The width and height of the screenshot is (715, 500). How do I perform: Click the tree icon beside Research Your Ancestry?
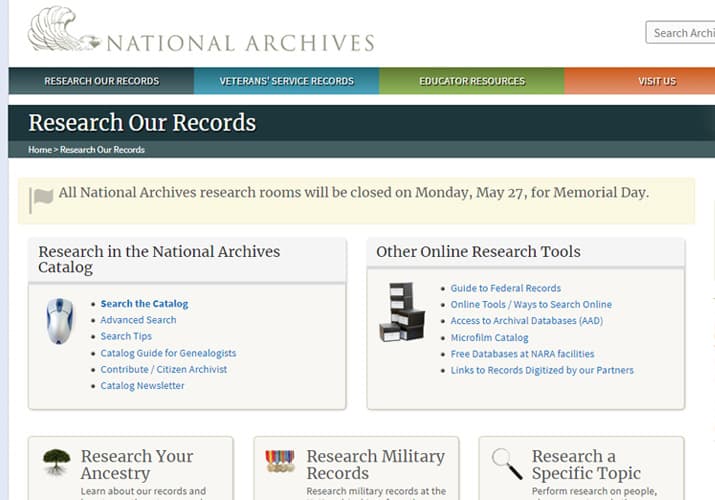tap(56, 461)
